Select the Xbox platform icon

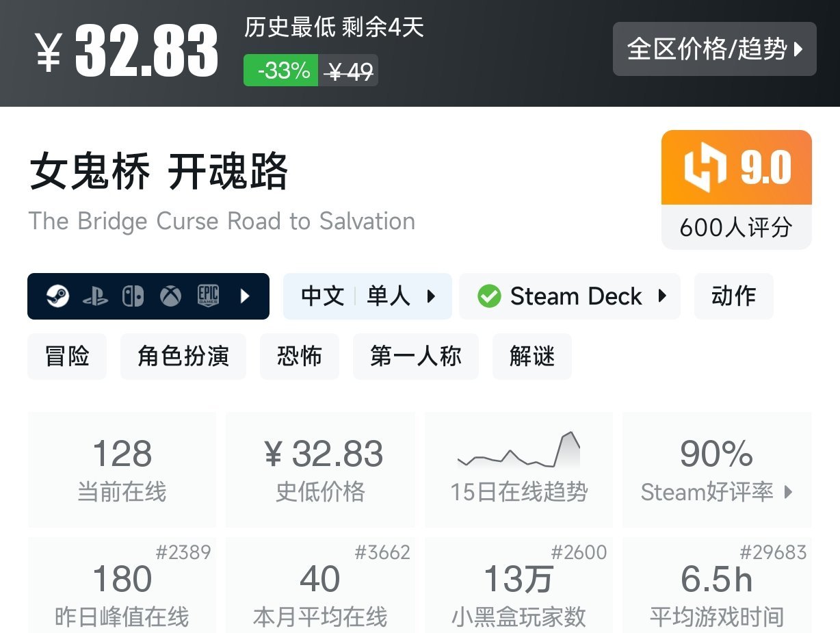pyautogui.click(x=170, y=296)
